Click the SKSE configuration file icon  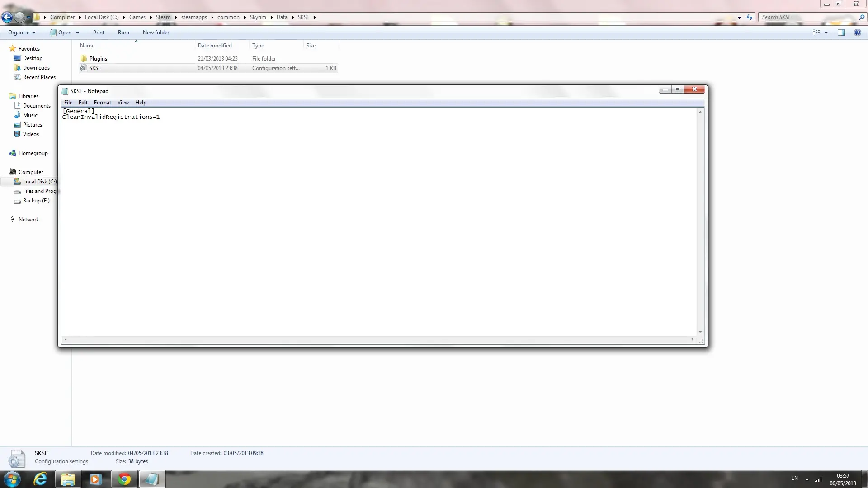pyautogui.click(x=84, y=68)
